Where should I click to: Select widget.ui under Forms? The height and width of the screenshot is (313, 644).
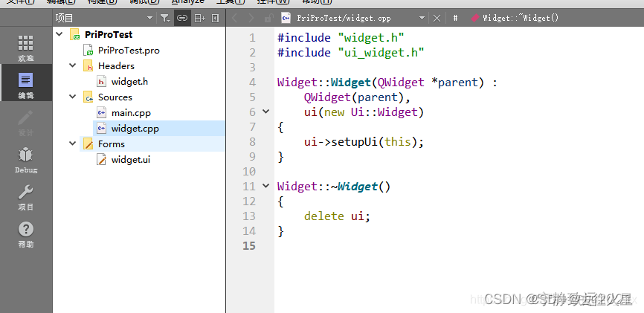pos(131,160)
